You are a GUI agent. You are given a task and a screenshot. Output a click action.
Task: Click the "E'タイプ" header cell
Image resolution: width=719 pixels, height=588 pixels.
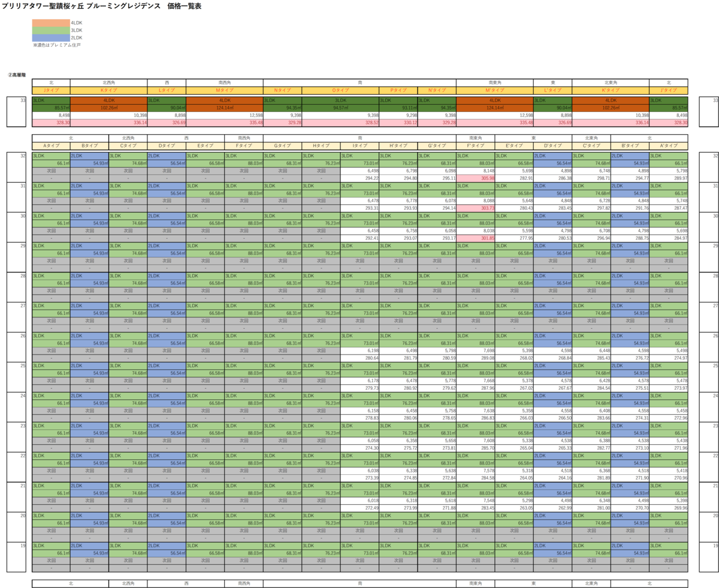coord(514,146)
